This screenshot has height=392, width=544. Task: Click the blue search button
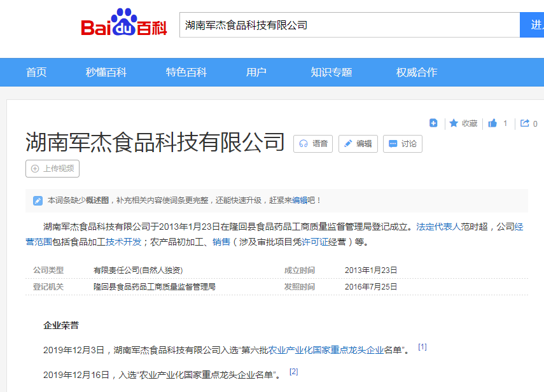click(532, 25)
